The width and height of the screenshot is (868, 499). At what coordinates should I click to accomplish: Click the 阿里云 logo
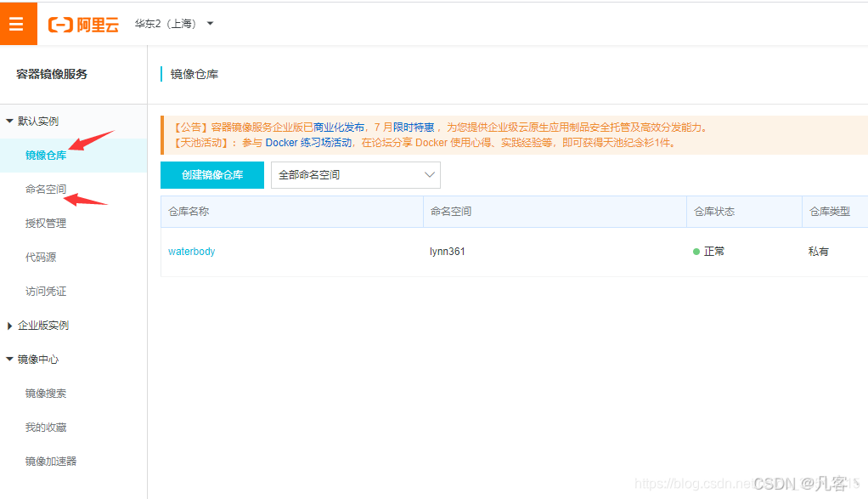pyautogui.click(x=82, y=24)
